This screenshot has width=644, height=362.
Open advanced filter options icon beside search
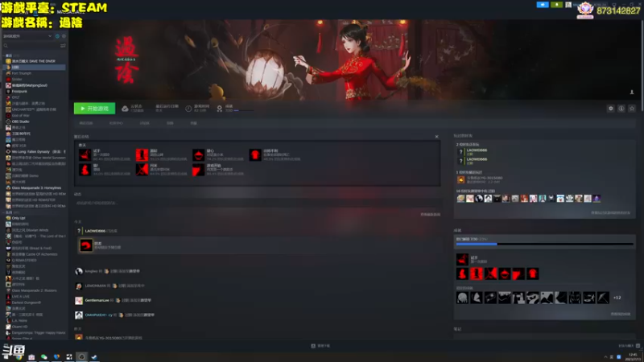tap(63, 46)
